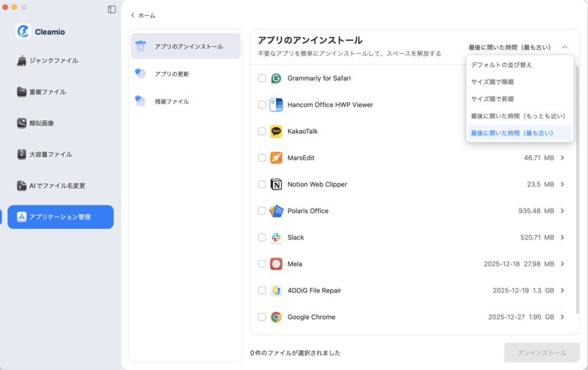Expand Mela details chevron
588x370 pixels.
tap(562, 264)
